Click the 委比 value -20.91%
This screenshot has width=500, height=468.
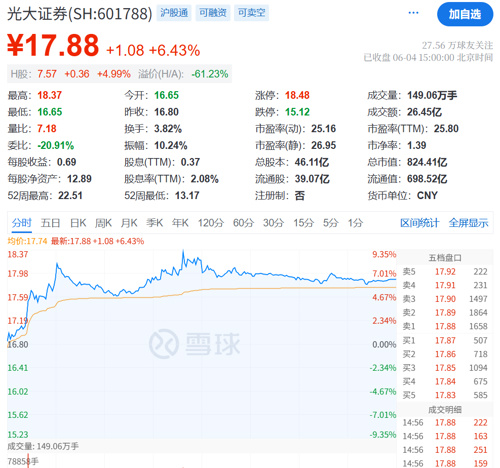(56, 145)
